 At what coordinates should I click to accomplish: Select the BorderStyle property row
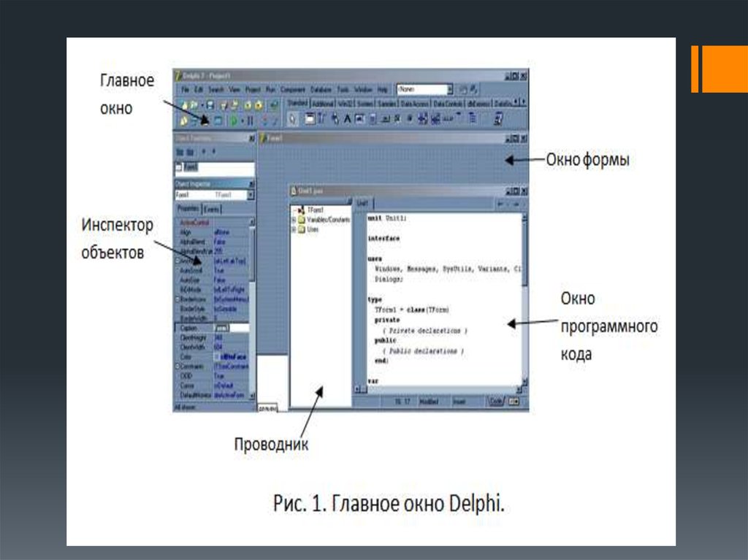212,309
